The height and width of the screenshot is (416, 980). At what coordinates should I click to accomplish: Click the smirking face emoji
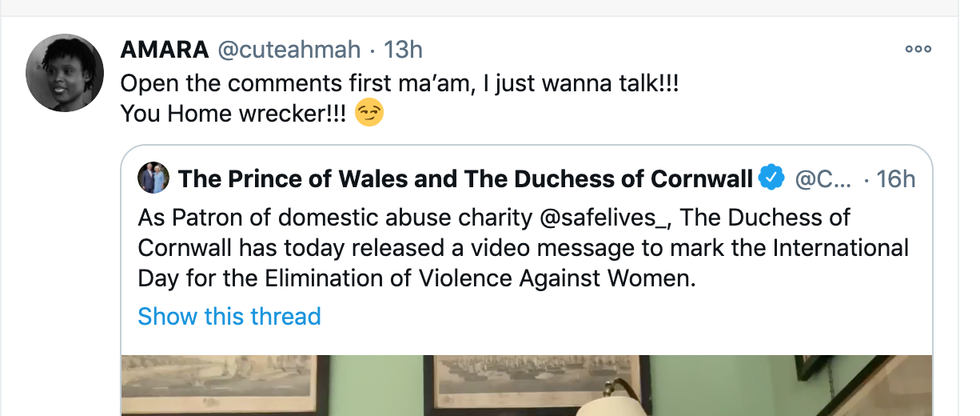pyautogui.click(x=370, y=115)
